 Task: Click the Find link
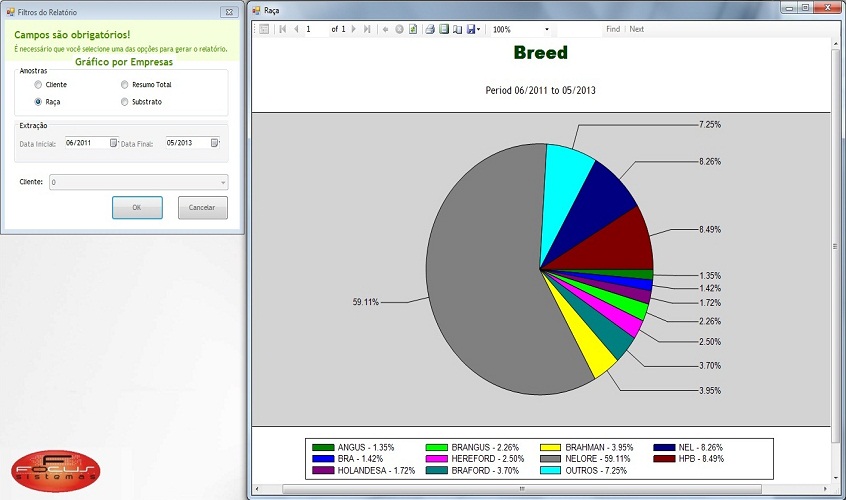(x=613, y=29)
